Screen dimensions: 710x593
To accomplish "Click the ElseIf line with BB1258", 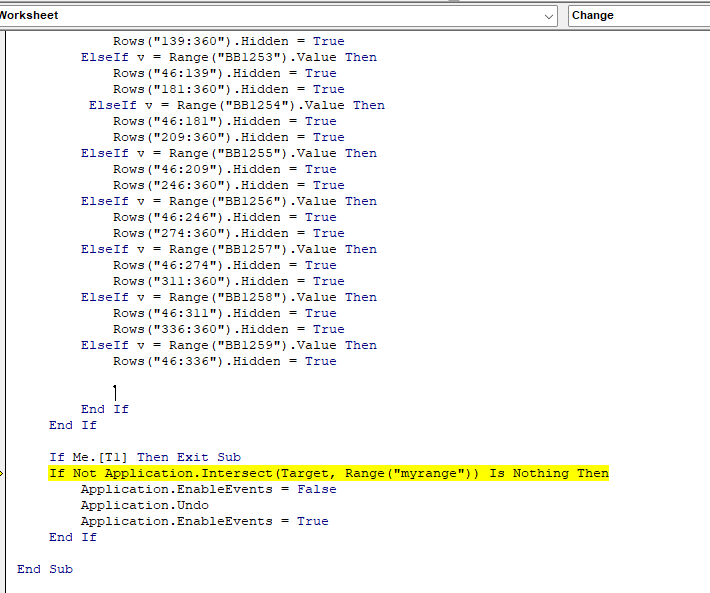I will tap(229, 297).
